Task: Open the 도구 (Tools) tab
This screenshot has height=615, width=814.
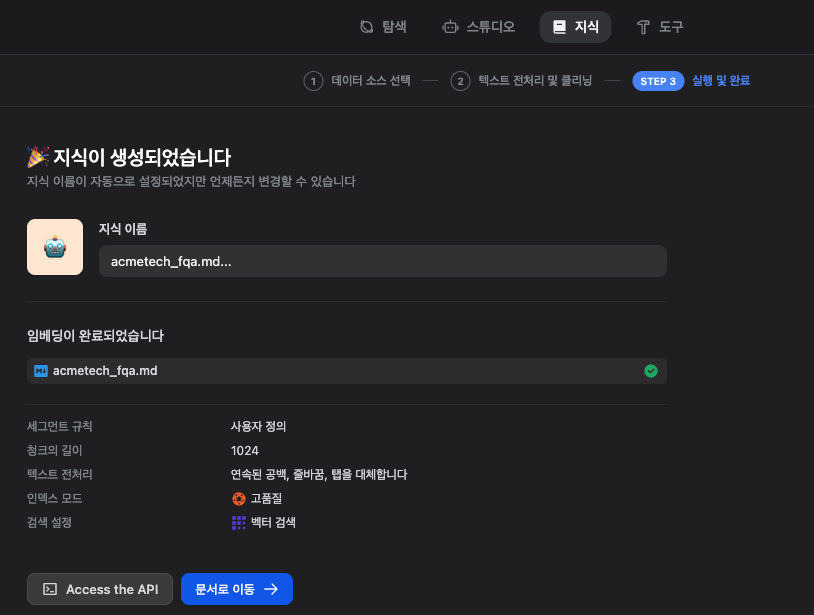Action: click(x=660, y=27)
